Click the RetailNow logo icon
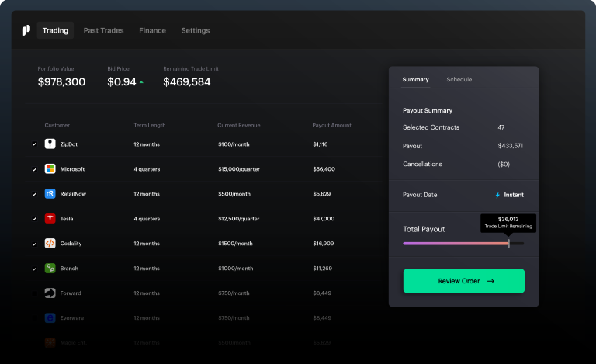This screenshot has width=596, height=364. [50, 194]
